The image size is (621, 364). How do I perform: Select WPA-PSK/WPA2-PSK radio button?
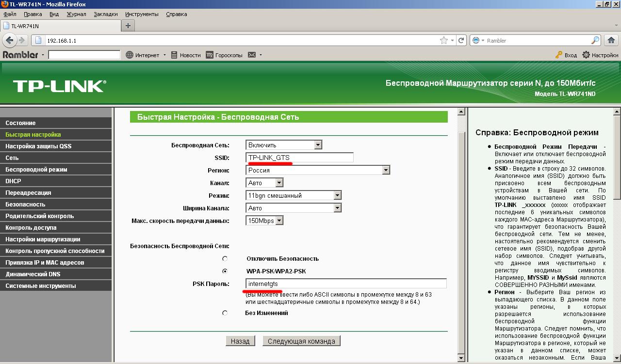click(x=225, y=271)
